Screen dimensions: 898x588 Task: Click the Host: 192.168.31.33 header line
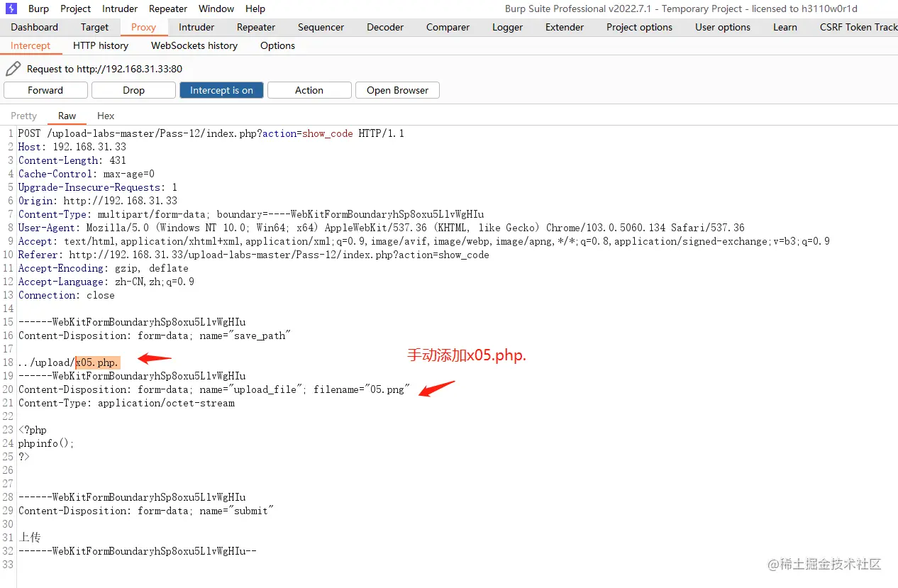tap(72, 147)
